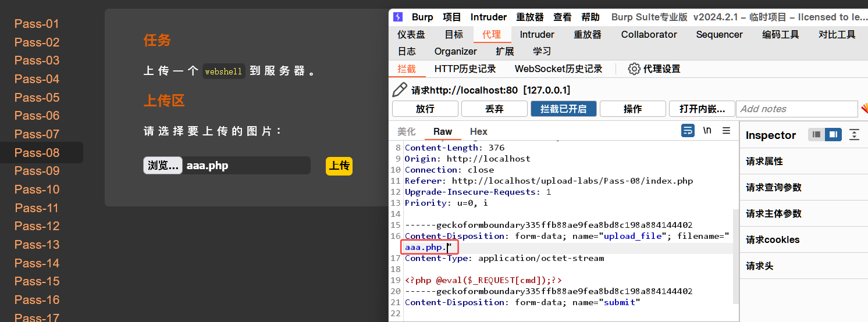Screen dimensions: 868x322
Task: Switch to the 重放器 tool tab
Action: (x=588, y=34)
